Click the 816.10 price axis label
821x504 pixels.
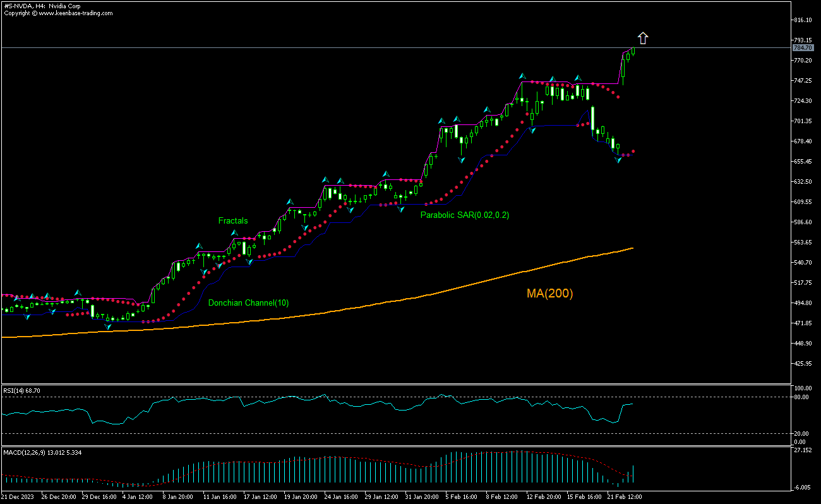(x=803, y=20)
